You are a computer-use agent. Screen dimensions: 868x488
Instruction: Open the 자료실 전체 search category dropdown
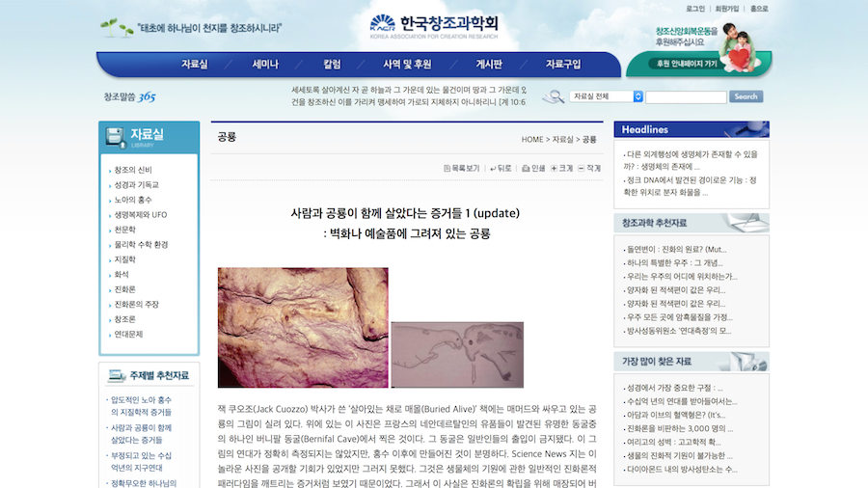click(x=606, y=96)
